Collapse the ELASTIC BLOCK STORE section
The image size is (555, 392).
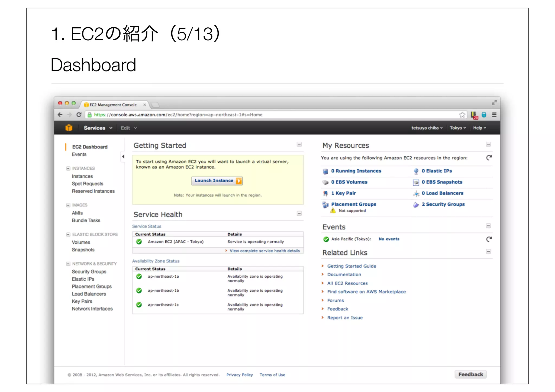(x=68, y=234)
